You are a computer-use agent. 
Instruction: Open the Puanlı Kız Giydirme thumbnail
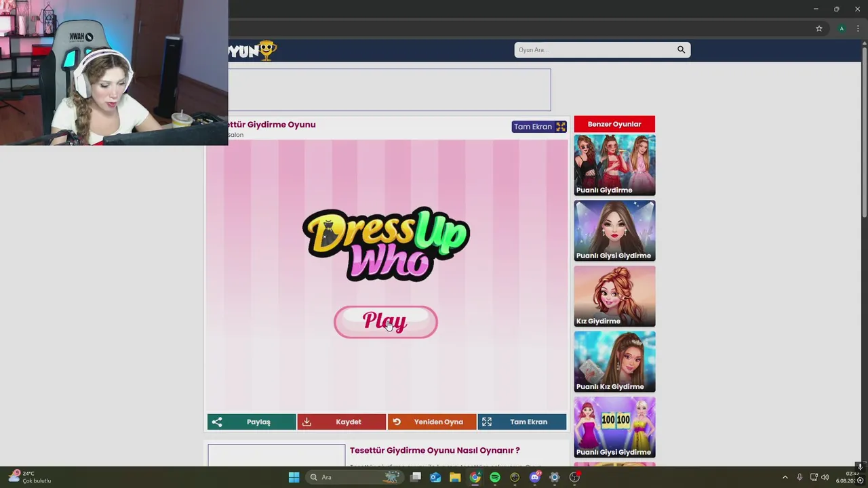pyautogui.click(x=614, y=361)
